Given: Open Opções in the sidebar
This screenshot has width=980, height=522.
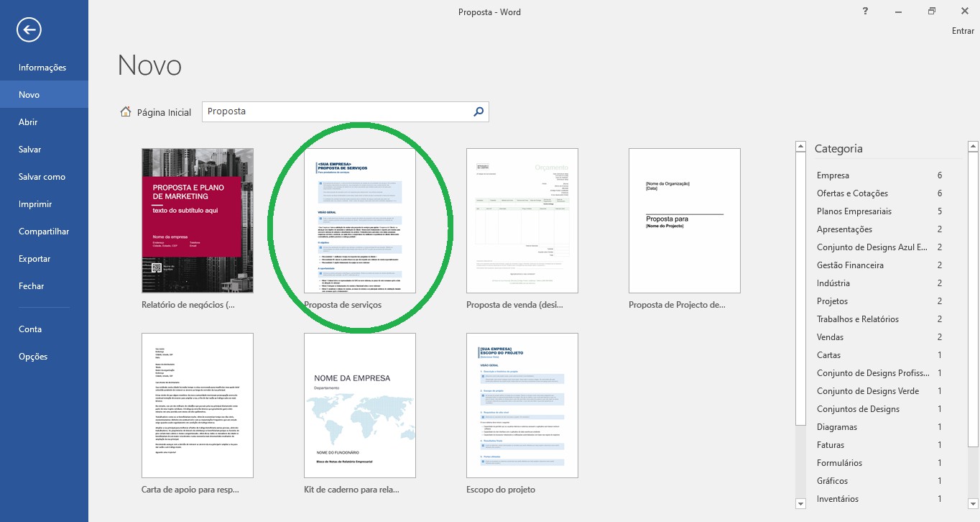Looking at the screenshot, I should tap(44, 357).
